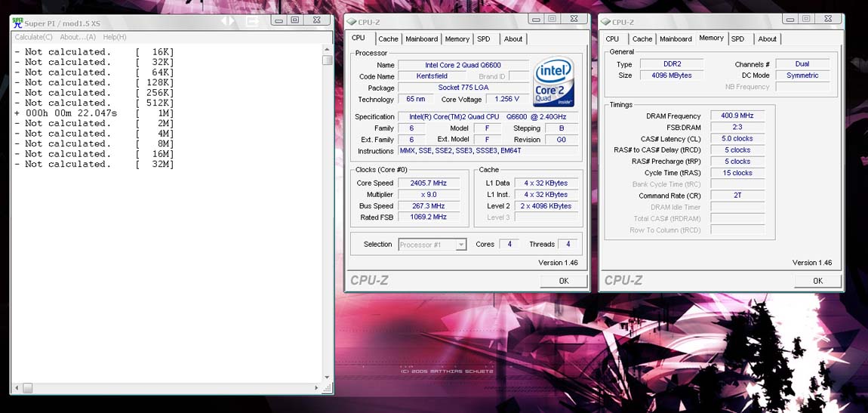Click the FSB:DRAM ratio value 2:3
The height and width of the screenshot is (413, 868).
click(x=737, y=128)
